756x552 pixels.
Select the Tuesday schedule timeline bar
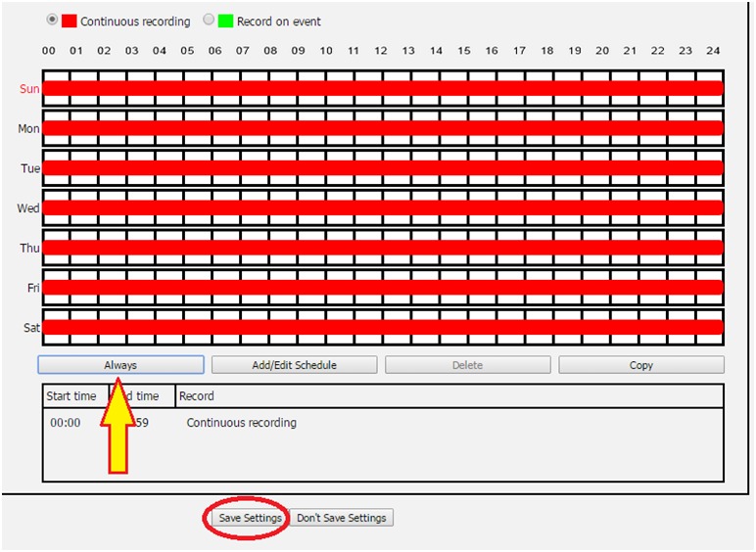click(x=382, y=168)
